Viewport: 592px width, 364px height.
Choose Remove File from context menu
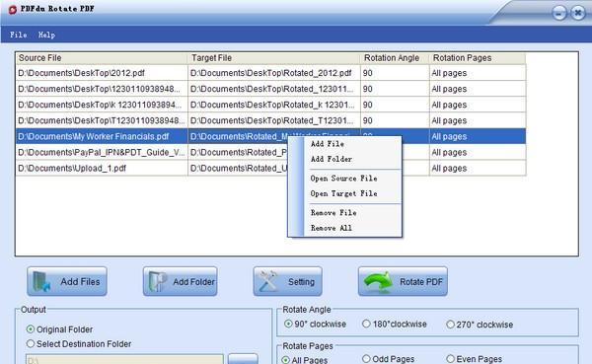click(x=333, y=213)
